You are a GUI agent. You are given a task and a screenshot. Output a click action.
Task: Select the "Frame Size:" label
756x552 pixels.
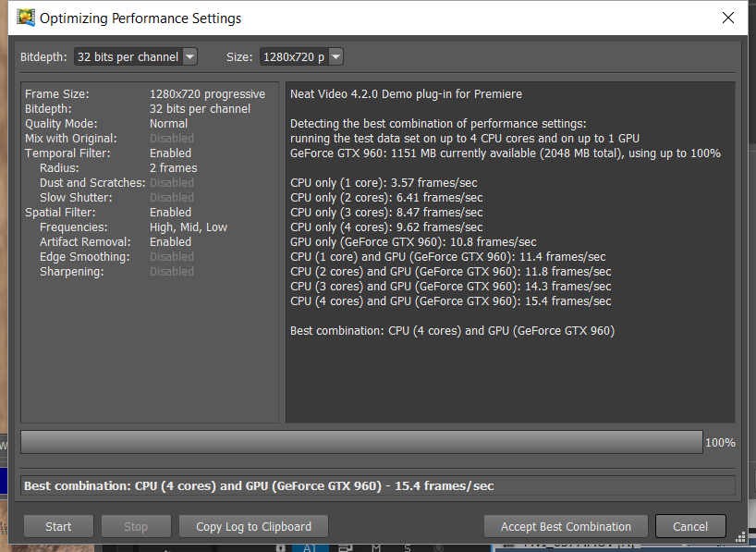(x=57, y=94)
